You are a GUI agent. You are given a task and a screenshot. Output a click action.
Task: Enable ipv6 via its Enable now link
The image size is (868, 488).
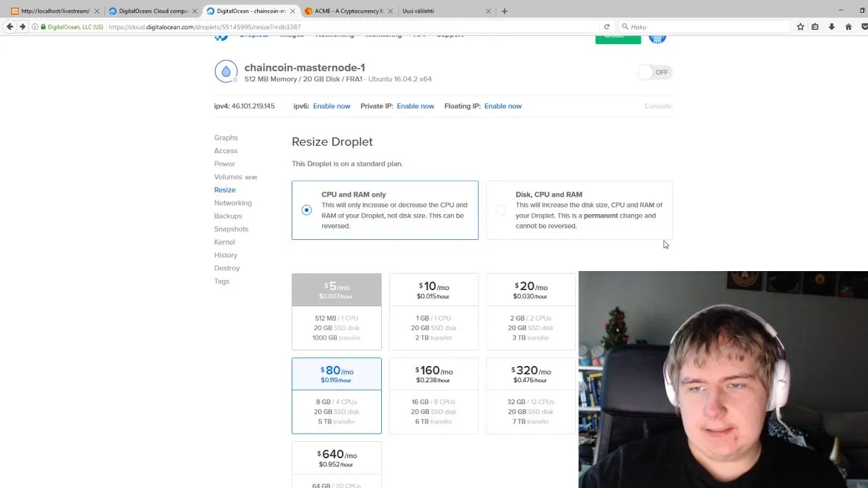(332, 106)
